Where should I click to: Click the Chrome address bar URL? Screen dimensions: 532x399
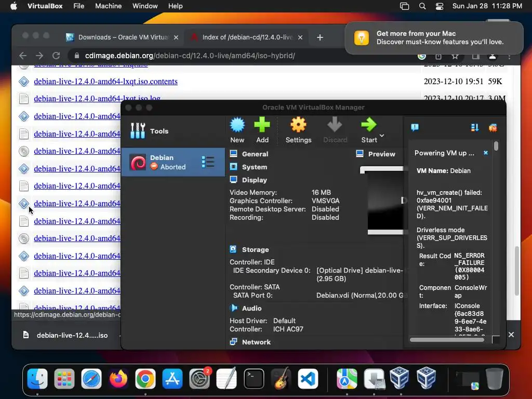[x=190, y=56]
